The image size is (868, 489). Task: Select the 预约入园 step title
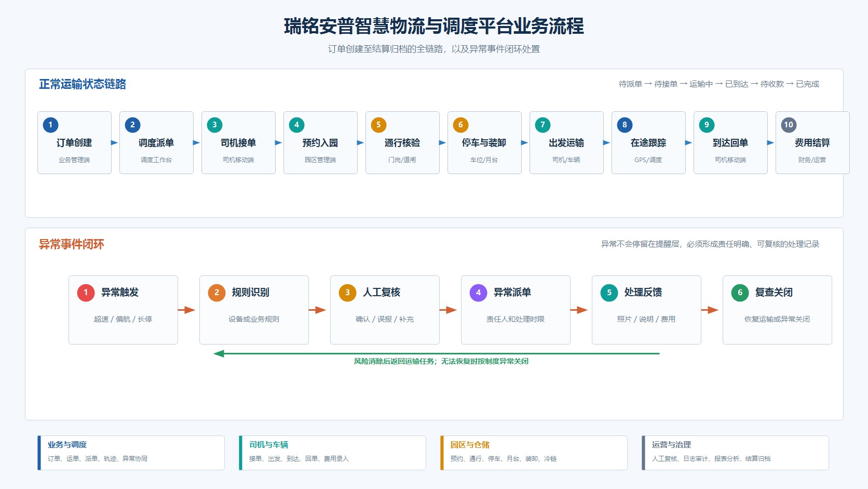(320, 143)
